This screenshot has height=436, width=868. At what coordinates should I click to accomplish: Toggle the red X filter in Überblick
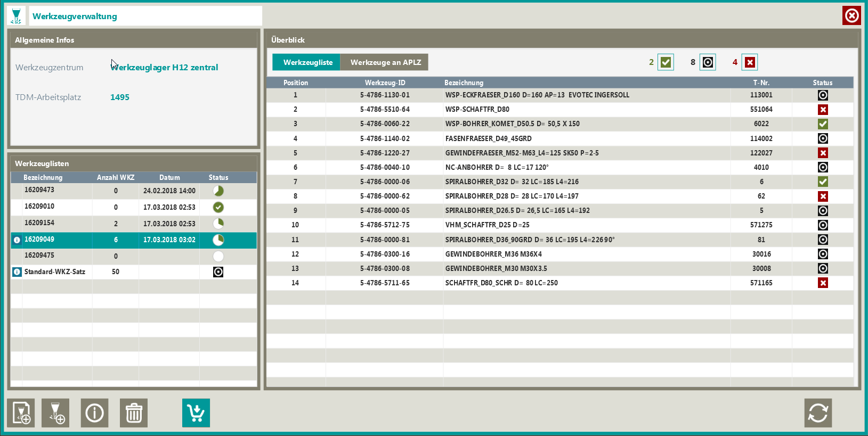(x=750, y=62)
